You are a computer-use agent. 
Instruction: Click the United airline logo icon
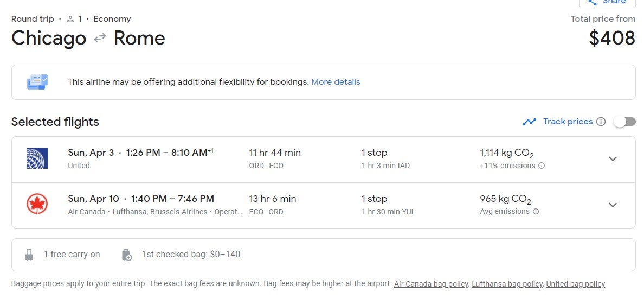pyautogui.click(x=37, y=158)
